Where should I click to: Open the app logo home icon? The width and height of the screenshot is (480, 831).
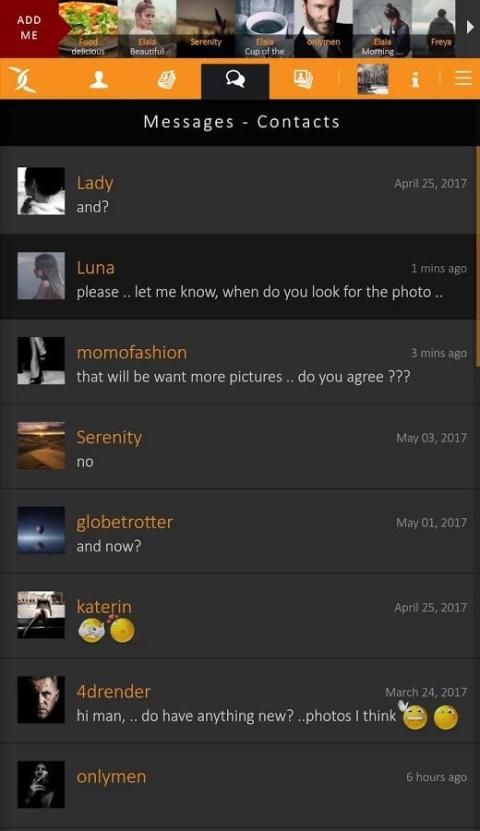[23, 80]
